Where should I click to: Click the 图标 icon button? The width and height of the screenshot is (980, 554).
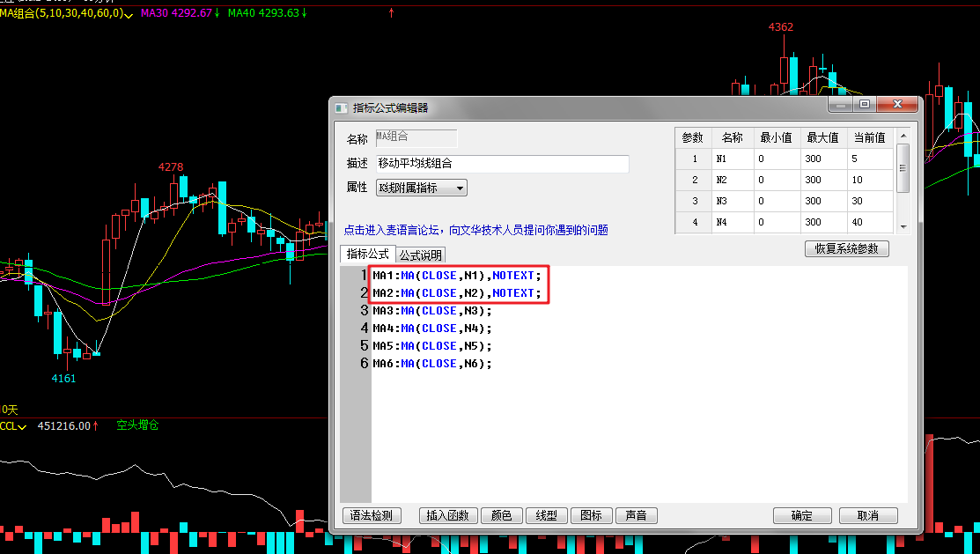point(591,516)
